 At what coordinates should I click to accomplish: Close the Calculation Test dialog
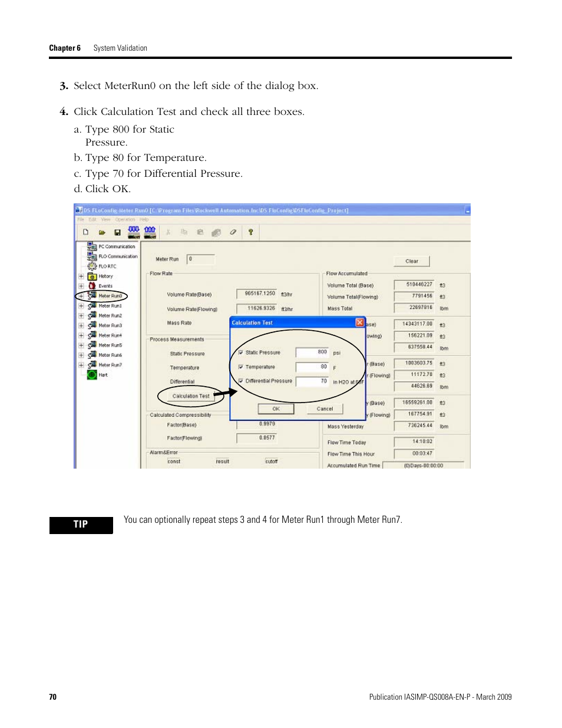coord(360,322)
